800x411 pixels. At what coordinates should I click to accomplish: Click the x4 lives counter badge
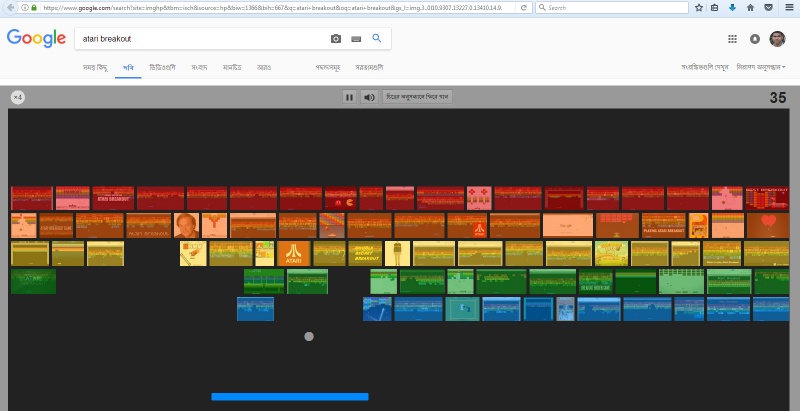[18, 97]
